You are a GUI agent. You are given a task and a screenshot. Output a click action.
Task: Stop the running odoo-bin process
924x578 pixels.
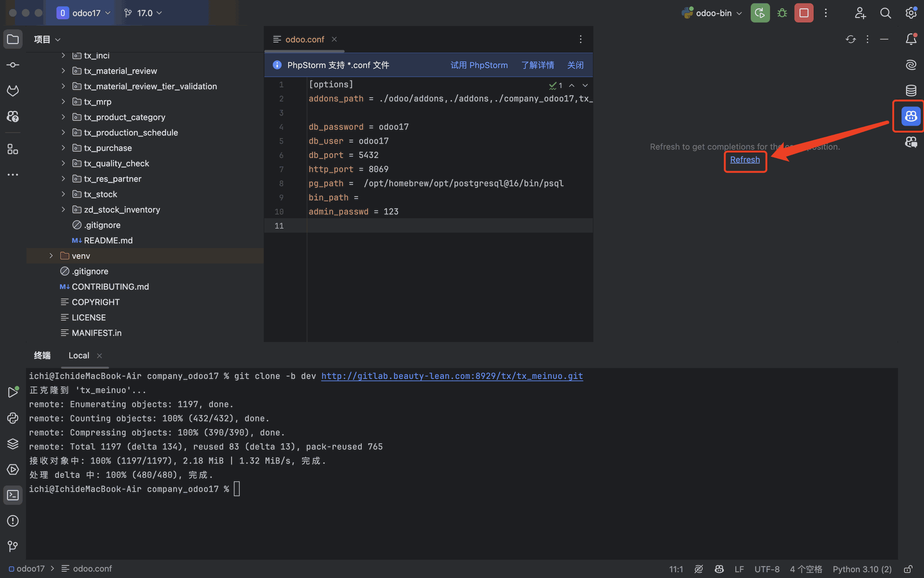tap(804, 13)
